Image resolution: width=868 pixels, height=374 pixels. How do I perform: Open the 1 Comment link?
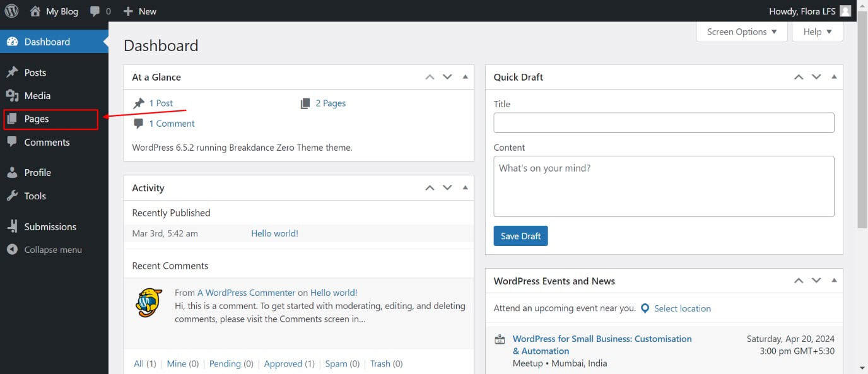(x=172, y=124)
